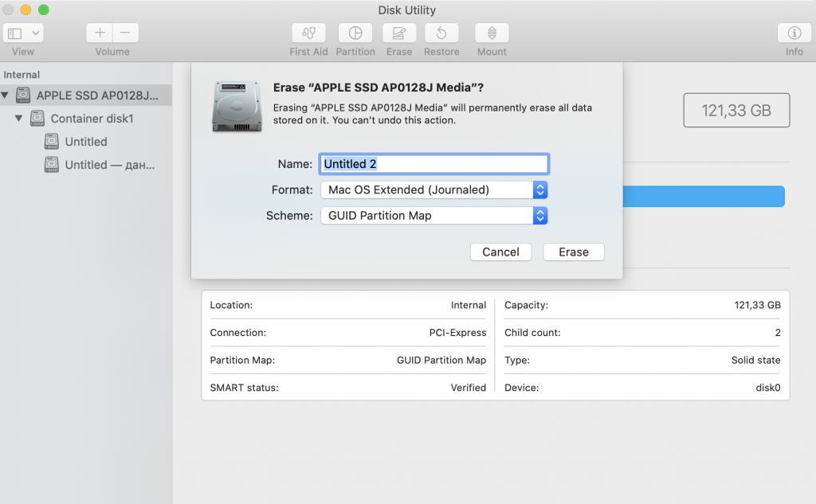Click the Device value disk0

[x=767, y=388]
